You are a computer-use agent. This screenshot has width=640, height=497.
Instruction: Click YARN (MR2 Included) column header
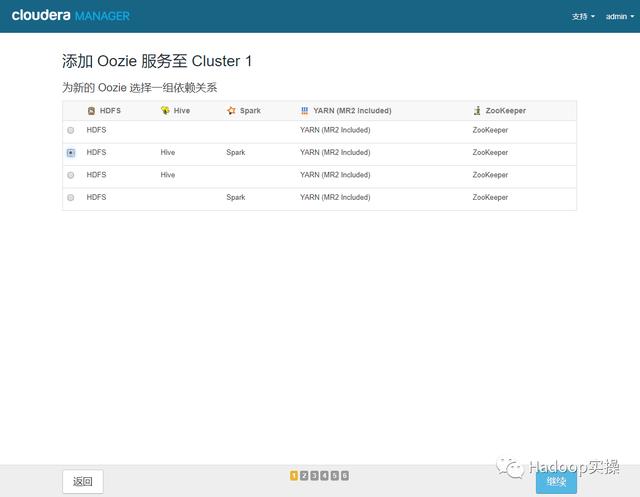coord(352,111)
